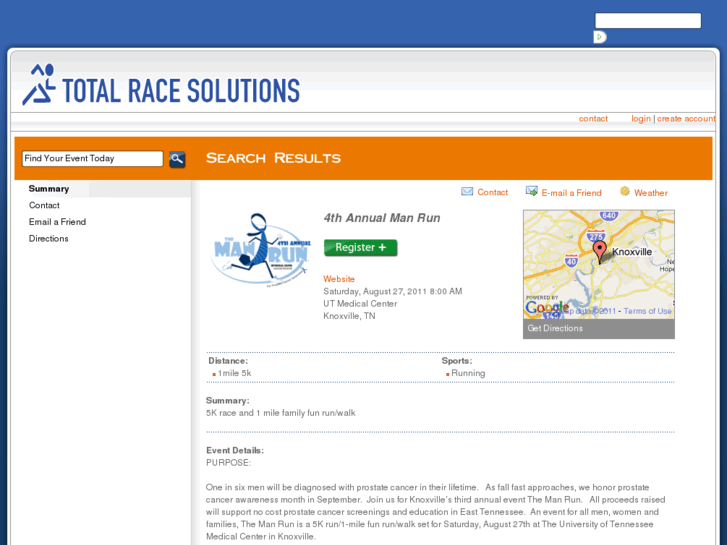Screen dimensions: 727x545
Task: Click the 'Knoxville, TN' location text
Action: pos(349,316)
